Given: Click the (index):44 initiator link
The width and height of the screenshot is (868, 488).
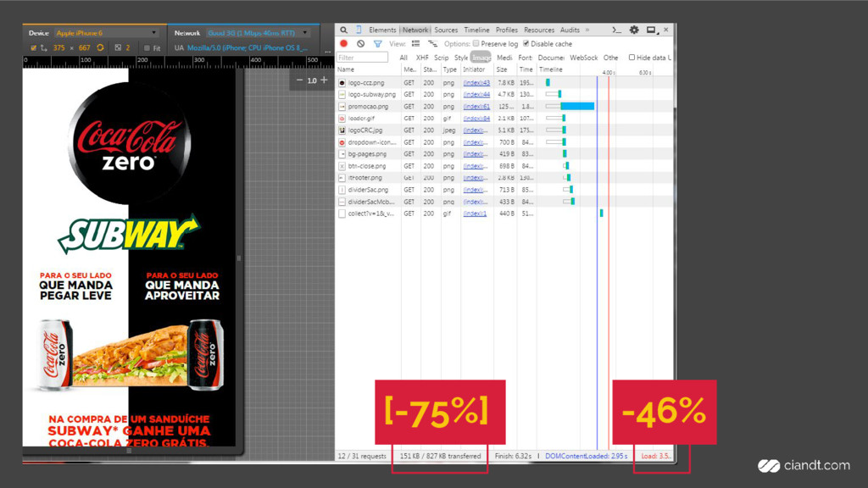Looking at the screenshot, I should pyautogui.click(x=476, y=95).
